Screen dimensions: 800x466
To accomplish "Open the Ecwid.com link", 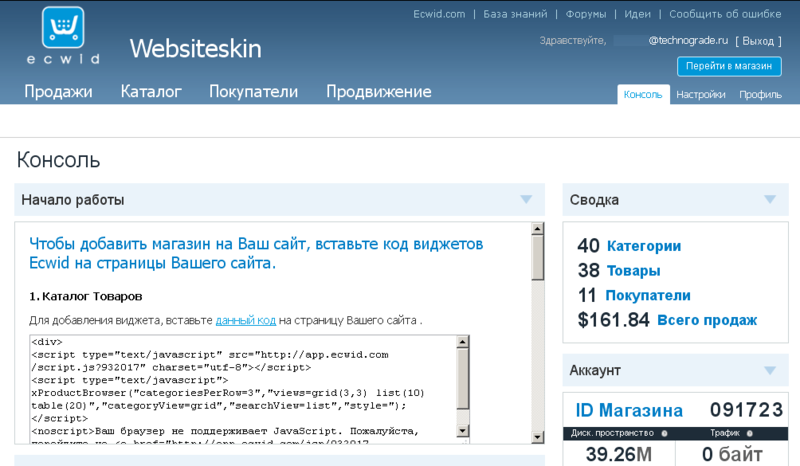I will click(439, 14).
